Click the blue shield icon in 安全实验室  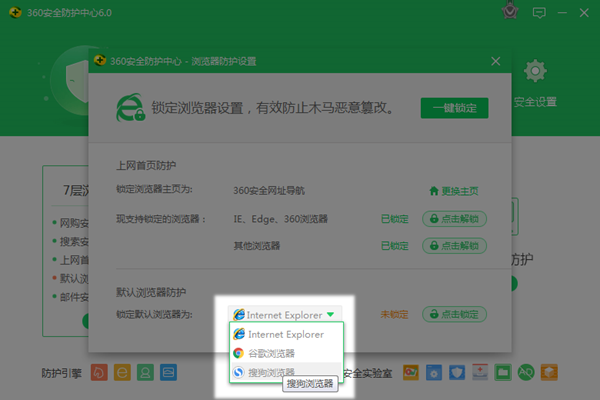point(457,372)
